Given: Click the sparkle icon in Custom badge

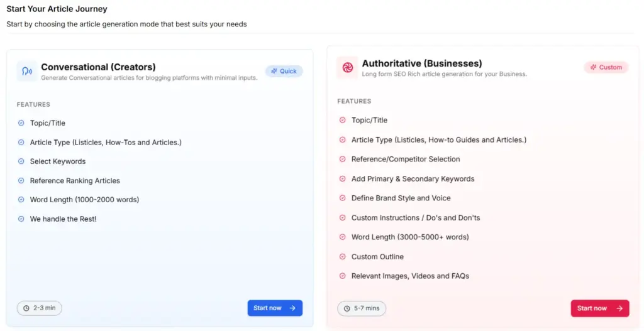Looking at the screenshot, I should (594, 67).
